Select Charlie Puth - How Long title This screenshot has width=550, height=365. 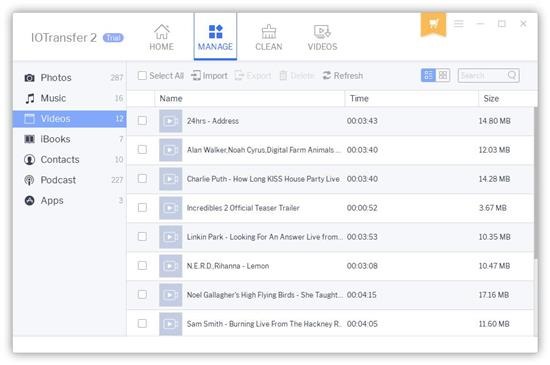[x=263, y=179]
